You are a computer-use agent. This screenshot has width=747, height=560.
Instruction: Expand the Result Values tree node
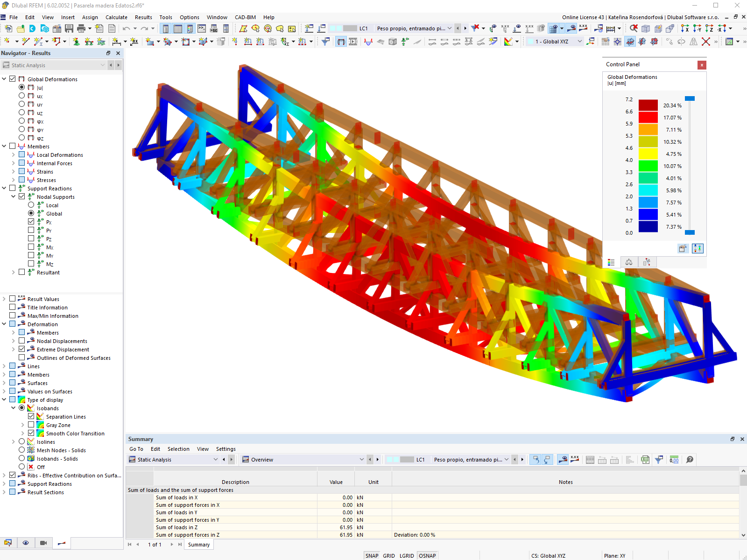coord(4,299)
